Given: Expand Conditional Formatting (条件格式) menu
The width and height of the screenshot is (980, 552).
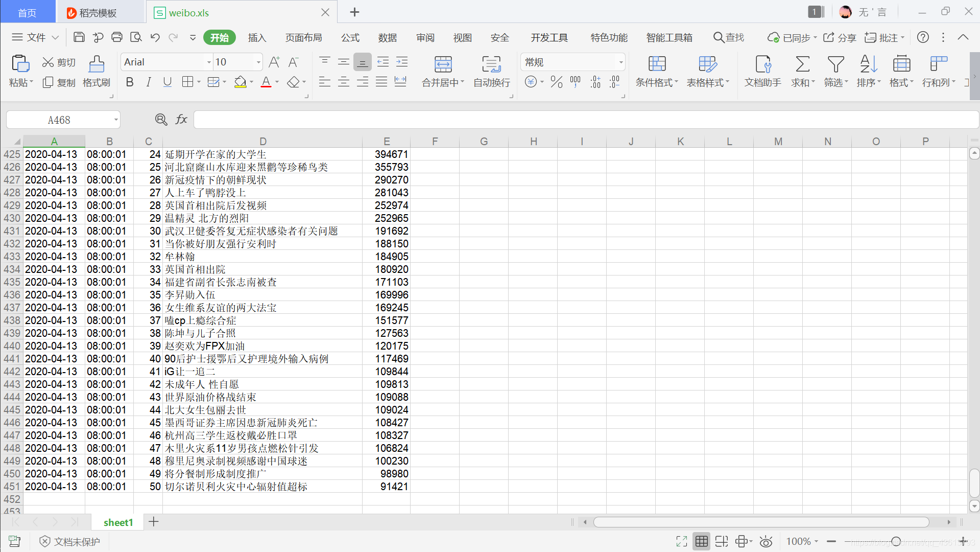Looking at the screenshot, I should pos(677,82).
